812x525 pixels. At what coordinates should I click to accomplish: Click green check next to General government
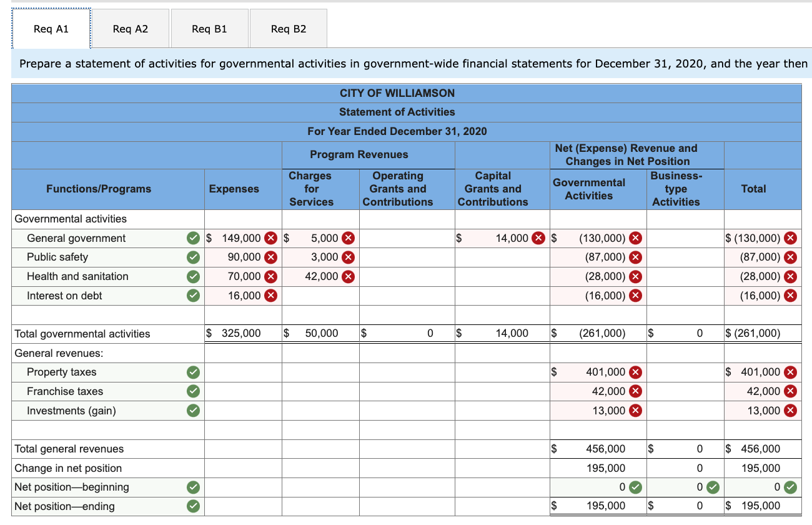point(194,238)
